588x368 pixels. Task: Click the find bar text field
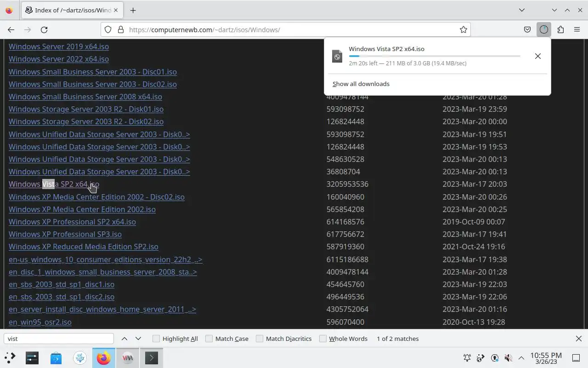pyautogui.click(x=59, y=339)
